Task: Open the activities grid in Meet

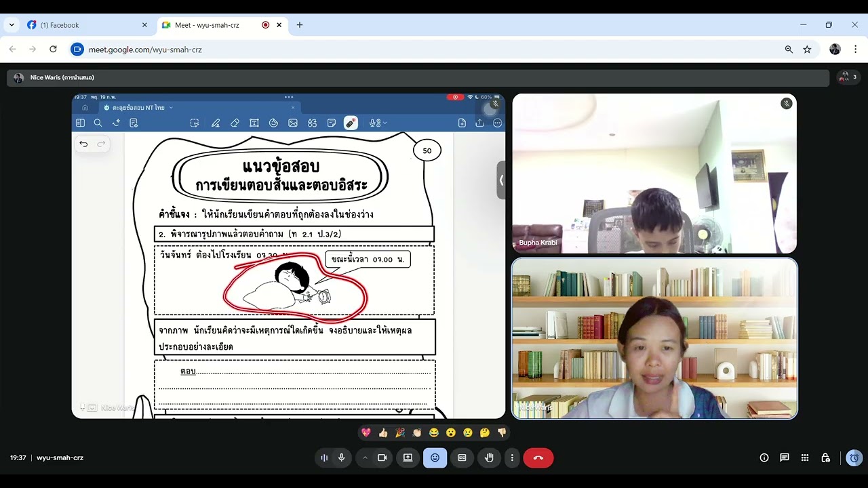Action: (805, 457)
